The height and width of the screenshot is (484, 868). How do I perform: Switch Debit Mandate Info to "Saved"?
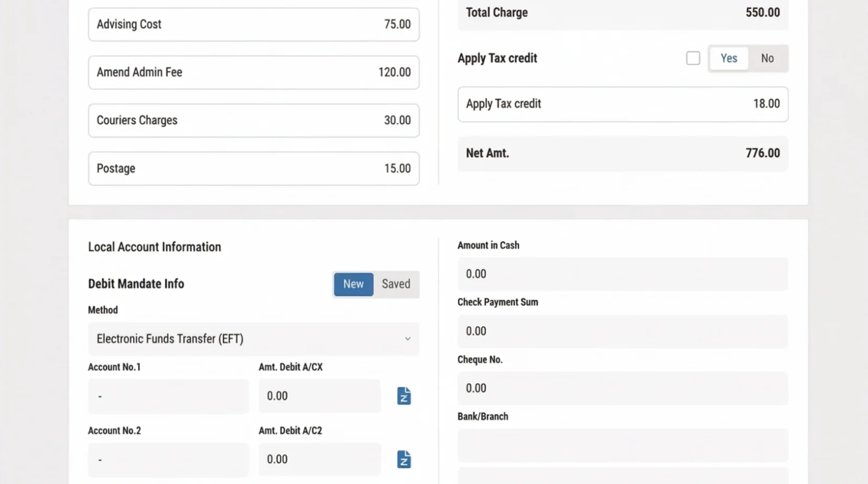pos(396,284)
